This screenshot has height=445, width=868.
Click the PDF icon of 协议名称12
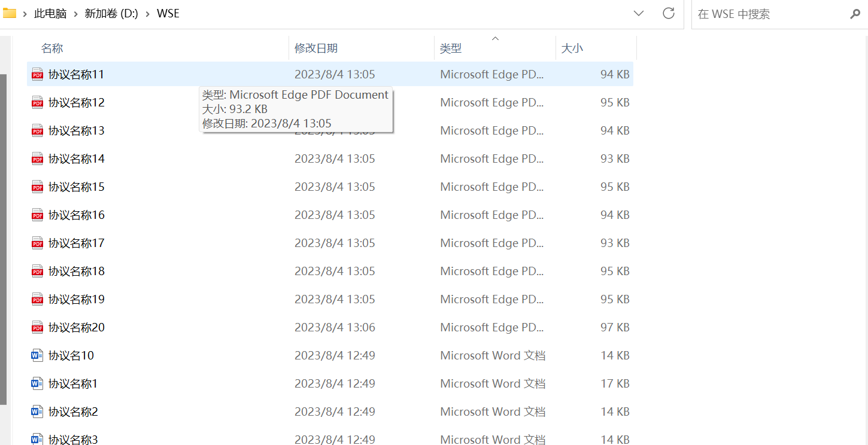pos(37,103)
